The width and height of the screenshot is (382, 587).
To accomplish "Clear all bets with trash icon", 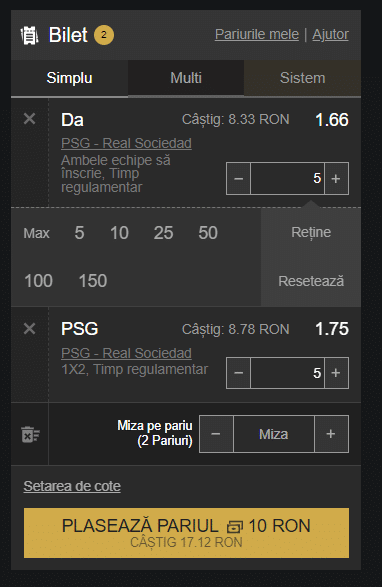I will pos(30,434).
